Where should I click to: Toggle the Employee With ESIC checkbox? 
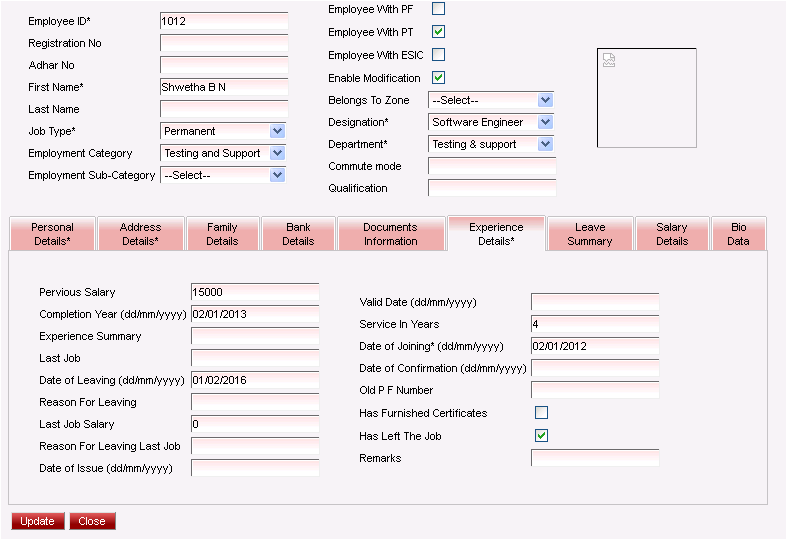pos(438,55)
